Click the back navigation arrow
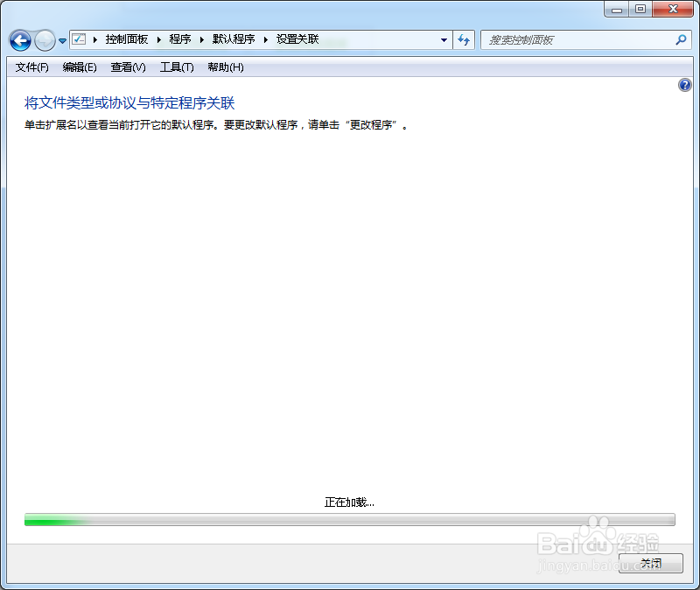Screen dimensions: 700x590 point(19,39)
